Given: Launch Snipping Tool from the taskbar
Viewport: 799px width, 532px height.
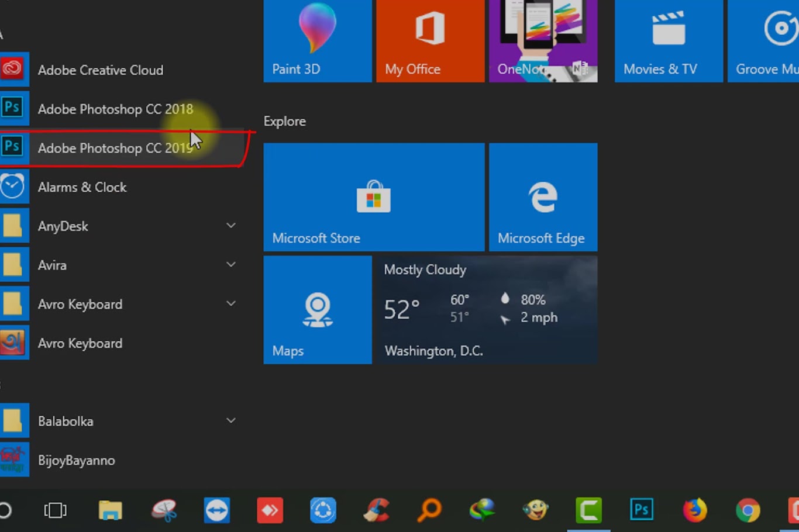Looking at the screenshot, I should pyautogui.click(x=164, y=510).
